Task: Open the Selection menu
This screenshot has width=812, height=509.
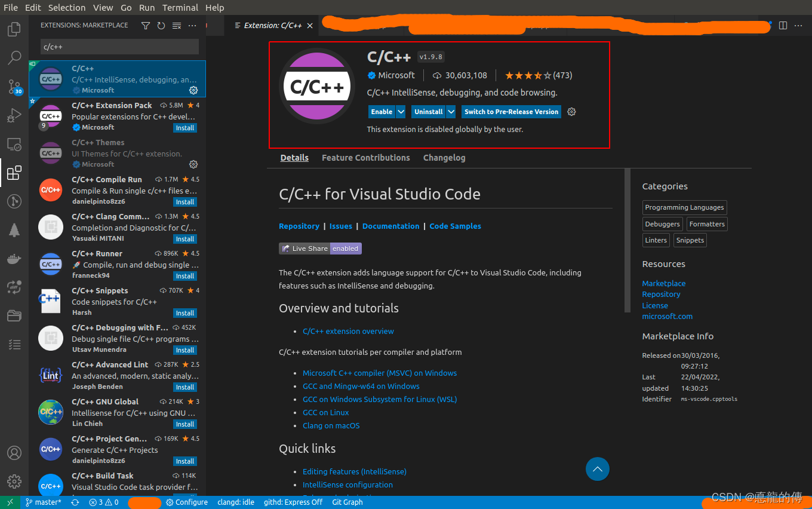Action: click(x=67, y=8)
